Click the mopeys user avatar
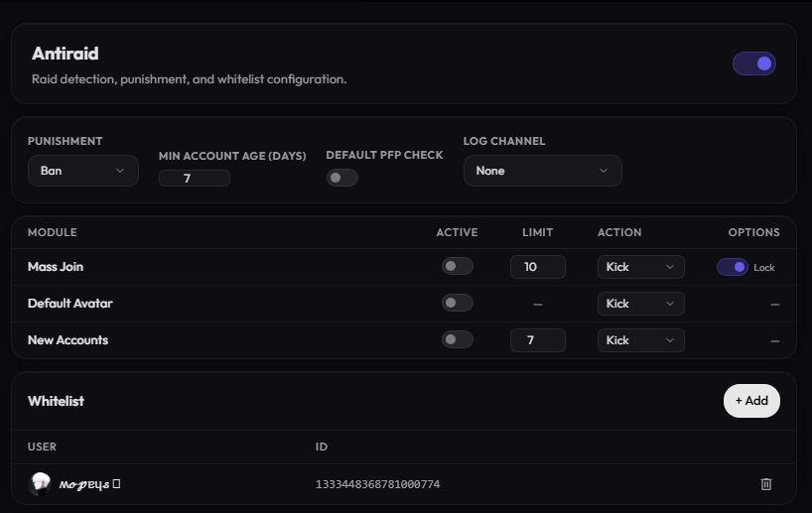The width and height of the screenshot is (812, 513). pyautogui.click(x=40, y=484)
